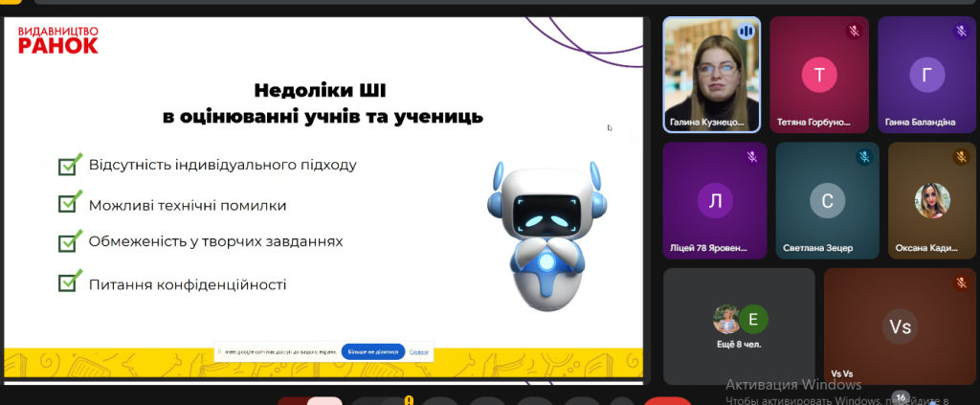Viewport: 980px width, 405px height.
Task: Click the participant count badge showing 16
Action: click(900, 396)
